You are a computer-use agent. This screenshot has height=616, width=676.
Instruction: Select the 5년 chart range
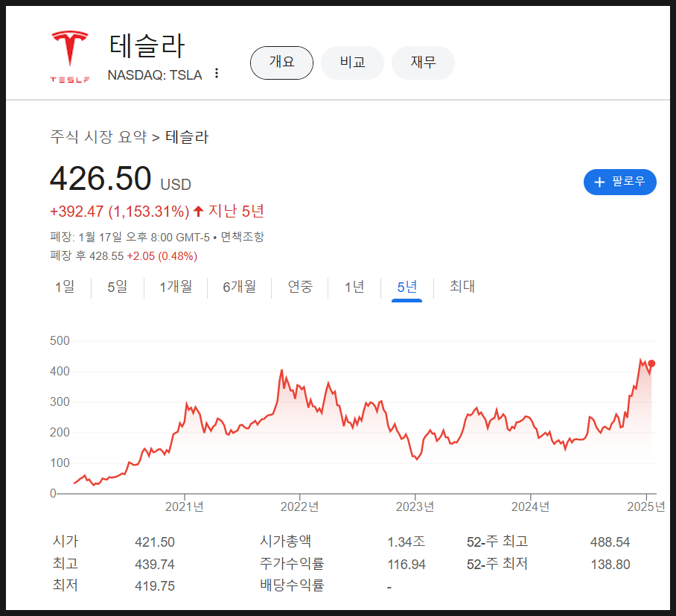click(407, 287)
